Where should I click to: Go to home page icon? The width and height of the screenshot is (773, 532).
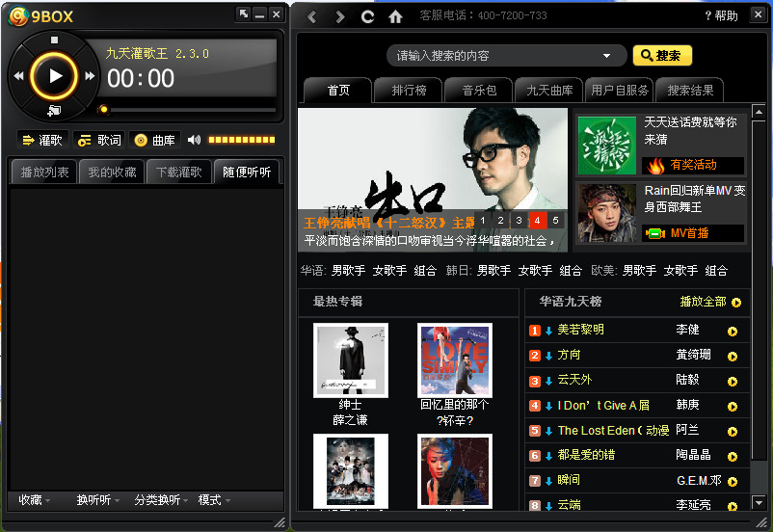(x=395, y=16)
